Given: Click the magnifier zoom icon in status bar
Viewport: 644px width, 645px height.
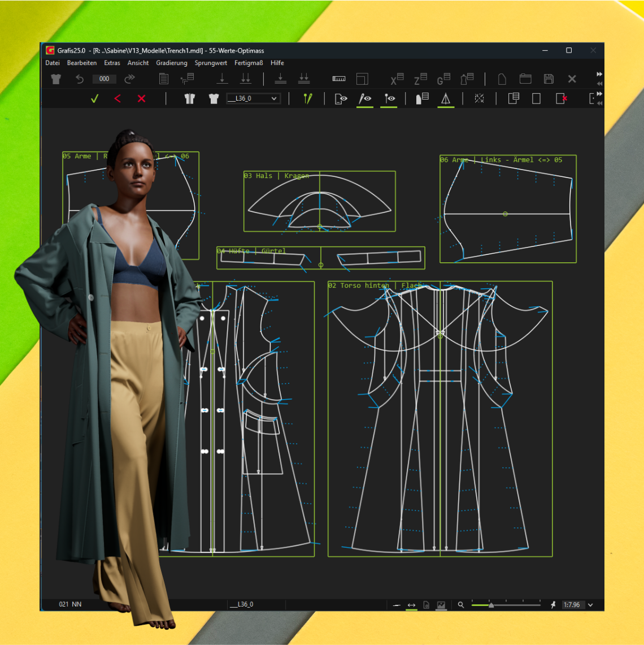Looking at the screenshot, I should tap(461, 605).
